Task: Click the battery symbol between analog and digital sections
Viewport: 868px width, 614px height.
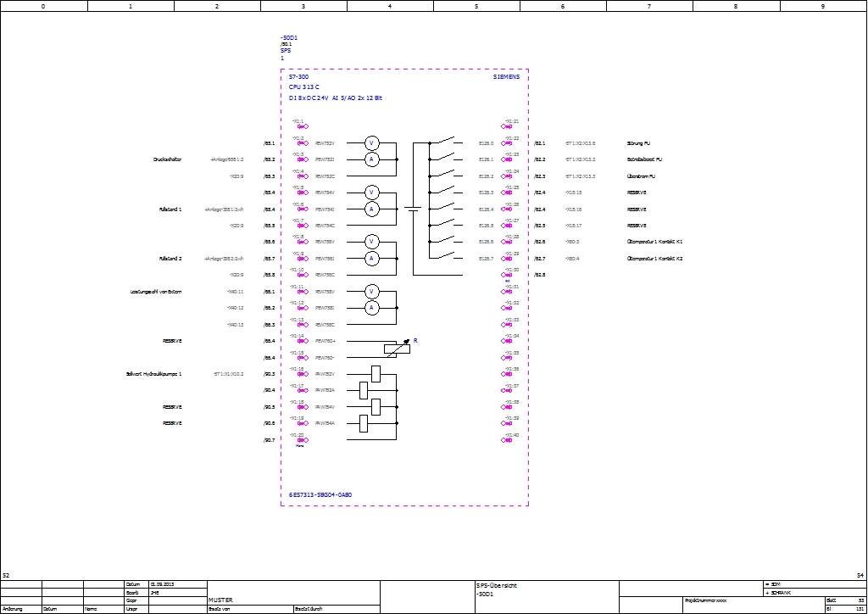Action: [x=413, y=209]
